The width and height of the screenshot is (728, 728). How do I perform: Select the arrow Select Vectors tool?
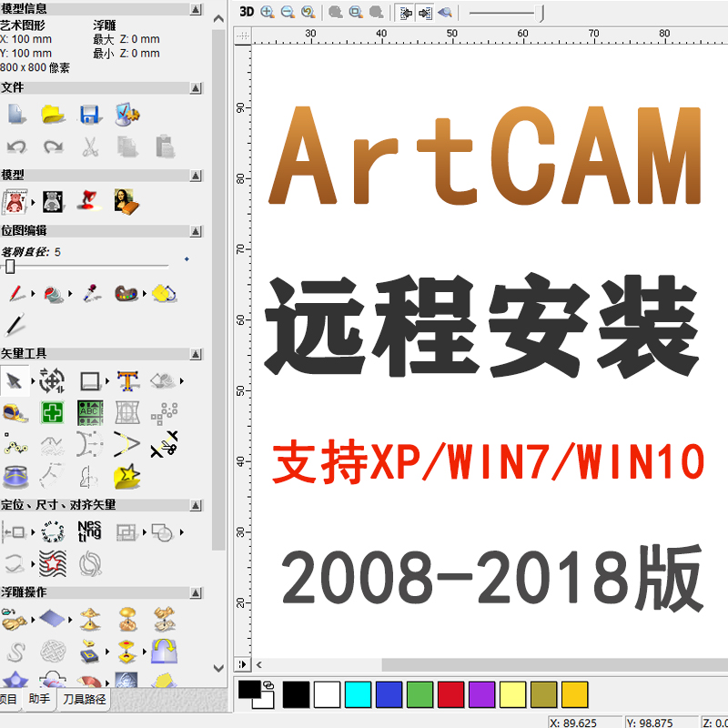pos(15,381)
